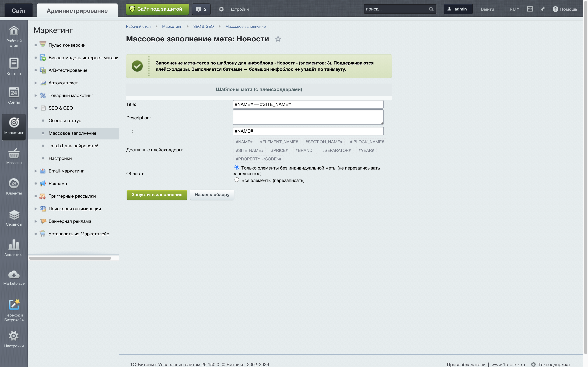Switch to the Сайт tab

point(19,10)
